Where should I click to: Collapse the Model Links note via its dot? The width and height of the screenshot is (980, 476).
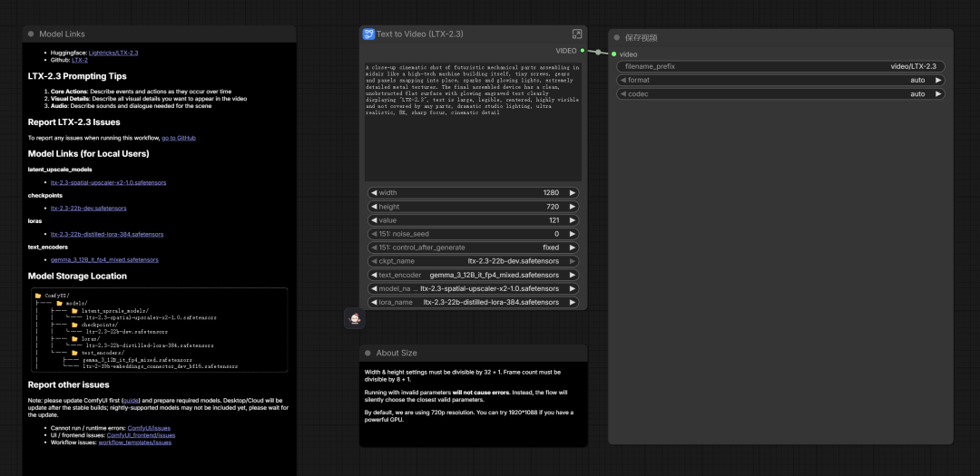31,34
